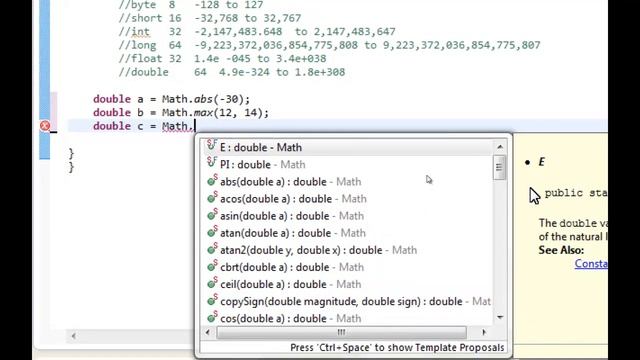This screenshot has width=640, height=360.
Task: Choose atan2(double y, double x) proposal
Action: coord(348,250)
